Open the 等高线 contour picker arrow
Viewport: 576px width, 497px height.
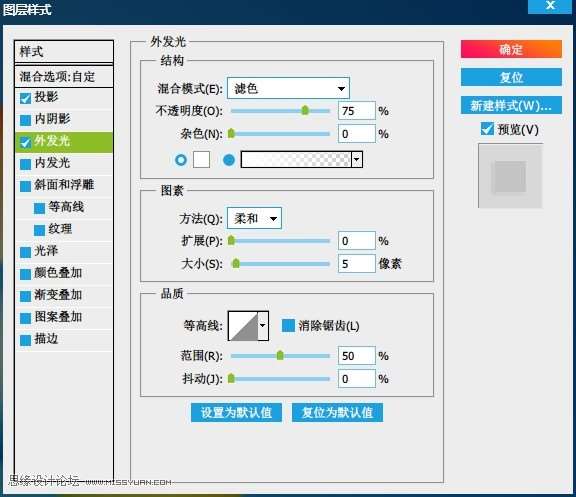click(x=263, y=326)
